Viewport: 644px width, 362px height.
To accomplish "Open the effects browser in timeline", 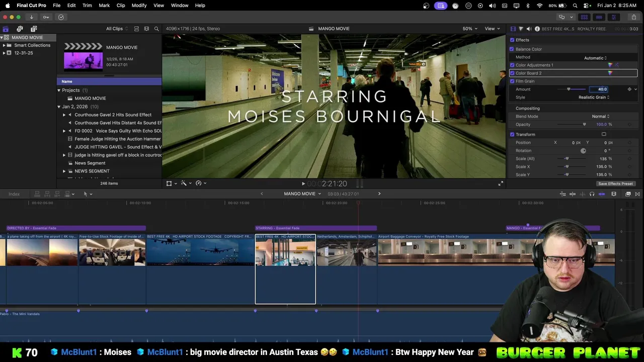I will pyautogui.click(x=628, y=194).
